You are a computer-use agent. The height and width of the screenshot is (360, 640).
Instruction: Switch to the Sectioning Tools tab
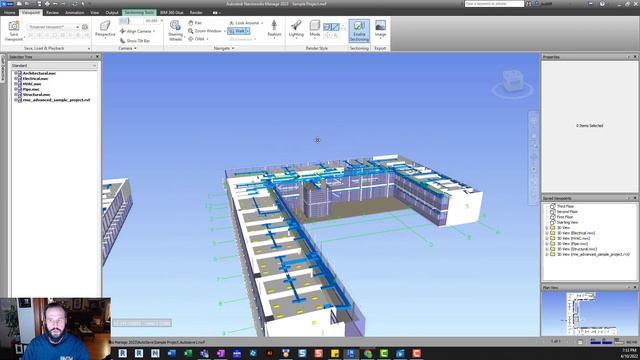139,13
